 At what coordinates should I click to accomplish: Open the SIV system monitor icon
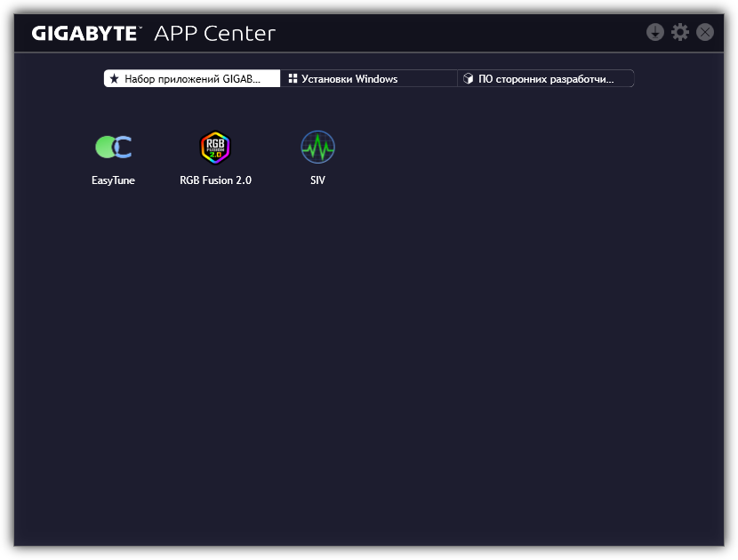[317, 148]
